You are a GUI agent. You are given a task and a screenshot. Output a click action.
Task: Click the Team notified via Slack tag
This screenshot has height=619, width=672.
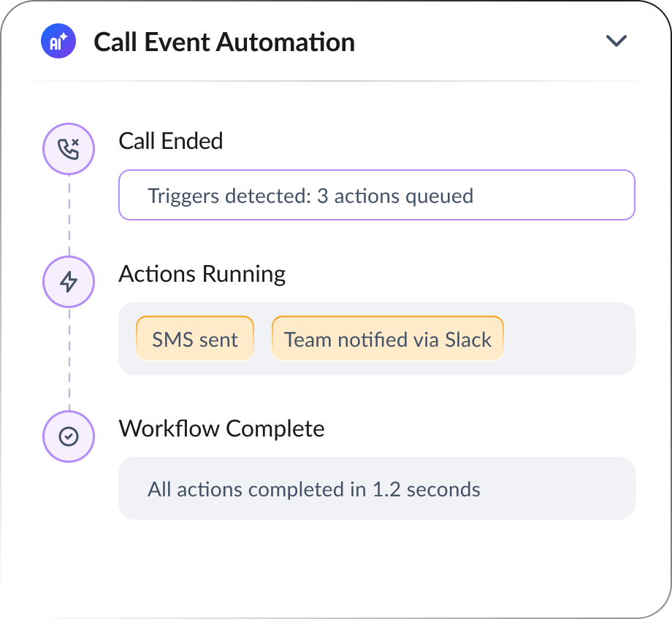click(387, 339)
